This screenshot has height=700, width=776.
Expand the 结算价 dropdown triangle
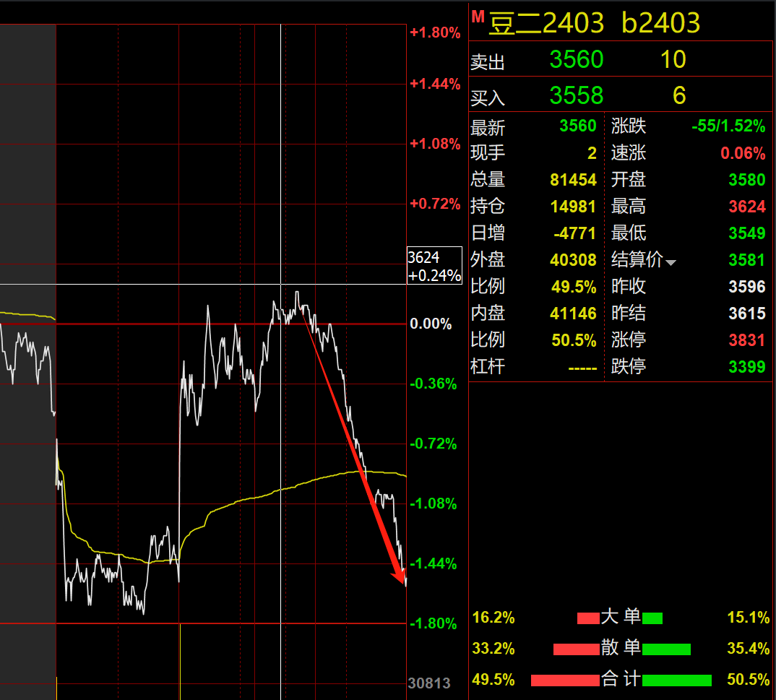671,262
